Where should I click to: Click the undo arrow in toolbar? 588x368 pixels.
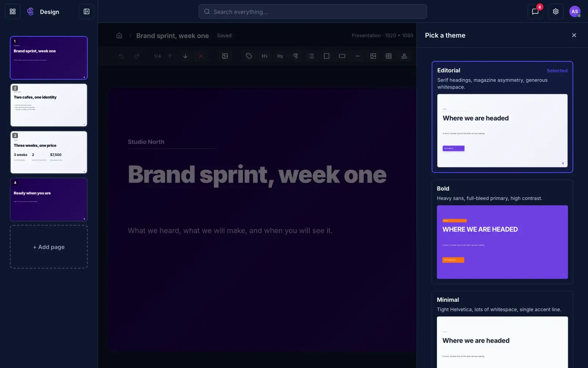(x=121, y=56)
